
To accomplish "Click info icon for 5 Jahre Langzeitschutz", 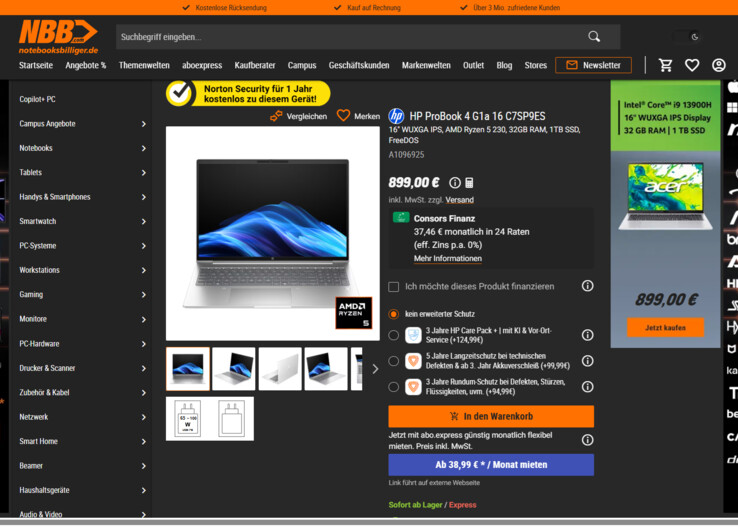I will [587, 361].
